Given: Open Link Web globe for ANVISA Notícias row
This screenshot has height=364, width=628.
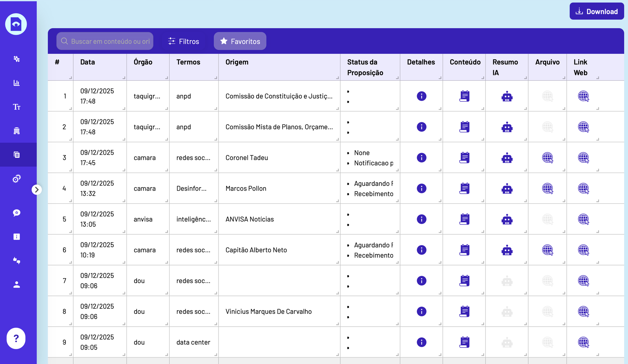Looking at the screenshot, I should [x=583, y=219].
